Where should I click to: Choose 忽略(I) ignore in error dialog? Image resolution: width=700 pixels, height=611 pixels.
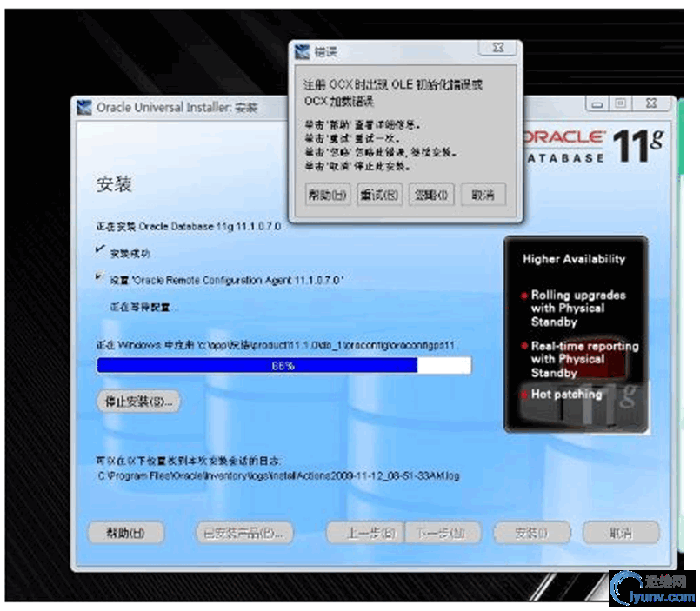pos(430,195)
